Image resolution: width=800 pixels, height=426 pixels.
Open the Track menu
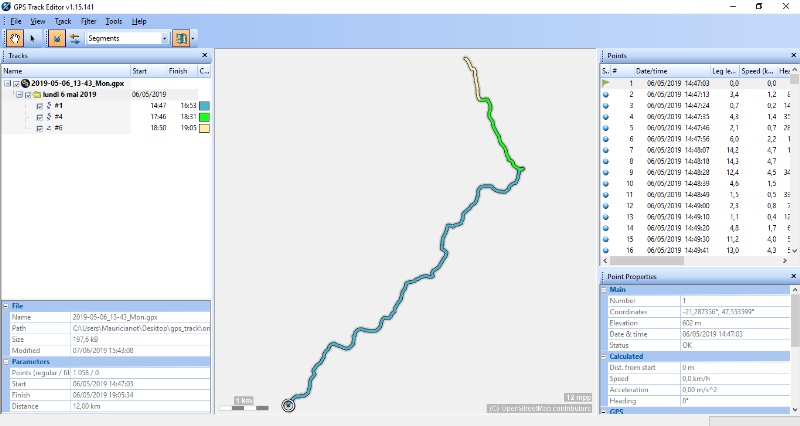tap(63, 21)
